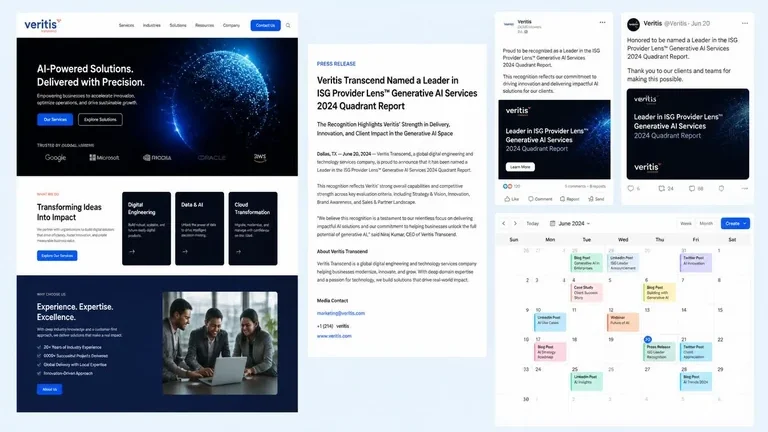Viewport: 768px width, 432px height.
Task: Open LinkedIn Post AI Insights event
Action: tap(586, 382)
